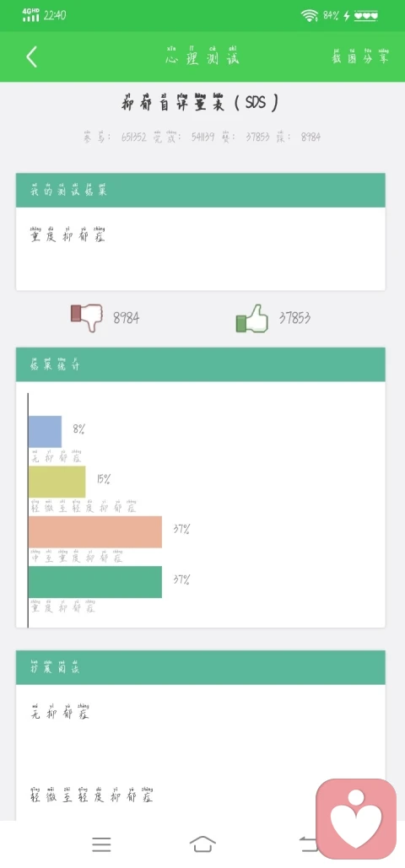Tap 我的测试结果 section header
The height and width of the screenshot is (868, 405).
point(201,190)
